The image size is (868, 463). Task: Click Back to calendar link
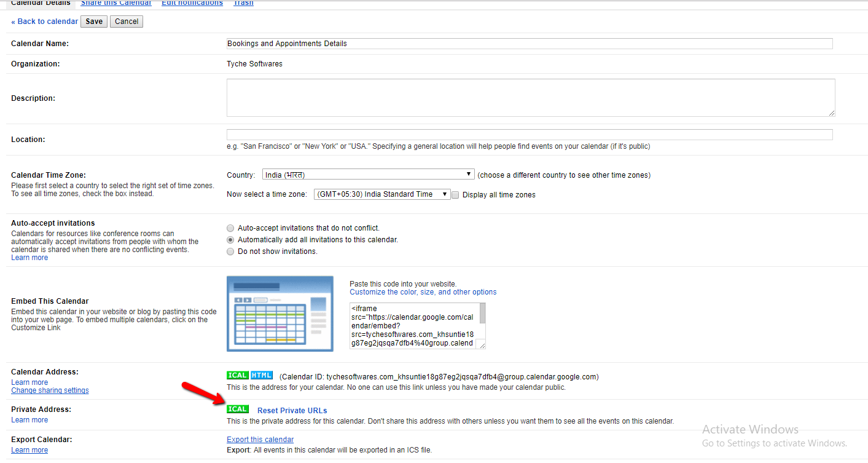(44, 21)
